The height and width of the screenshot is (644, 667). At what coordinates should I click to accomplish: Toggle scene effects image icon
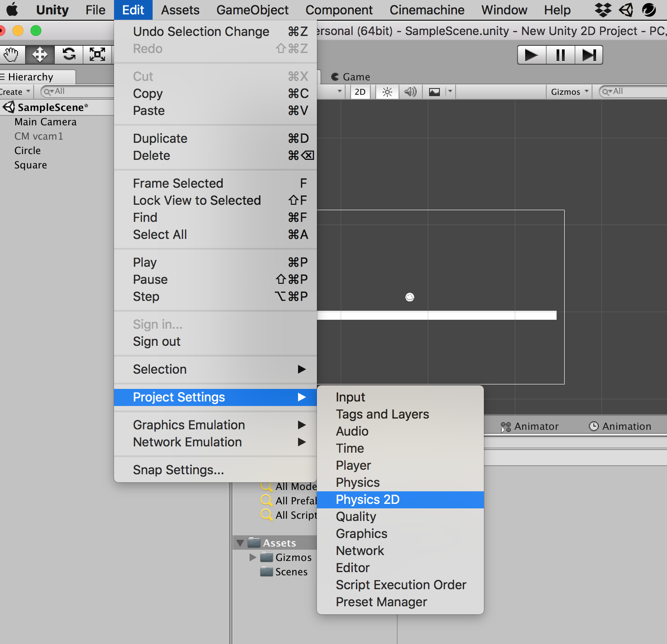click(x=434, y=92)
